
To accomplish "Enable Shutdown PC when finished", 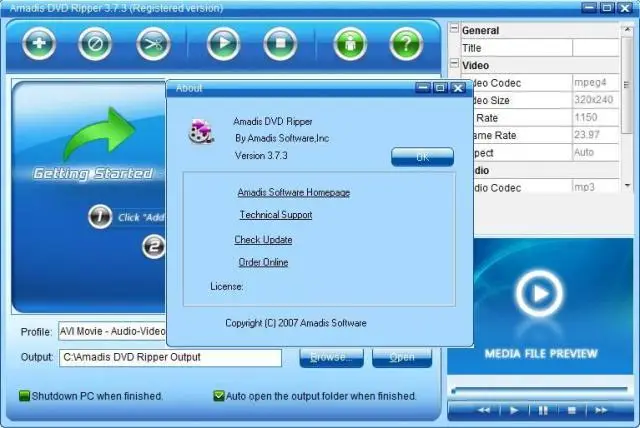I will pyautogui.click(x=24, y=395).
